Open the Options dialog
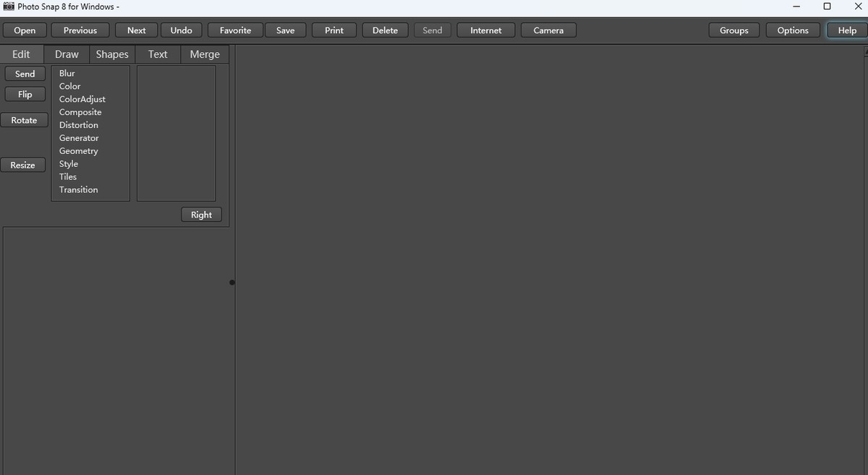 point(793,30)
